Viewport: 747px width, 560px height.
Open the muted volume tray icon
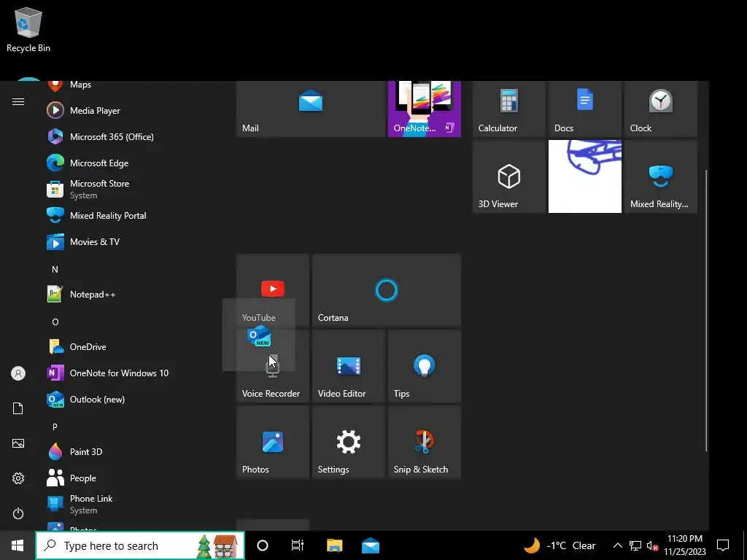point(652,546)
